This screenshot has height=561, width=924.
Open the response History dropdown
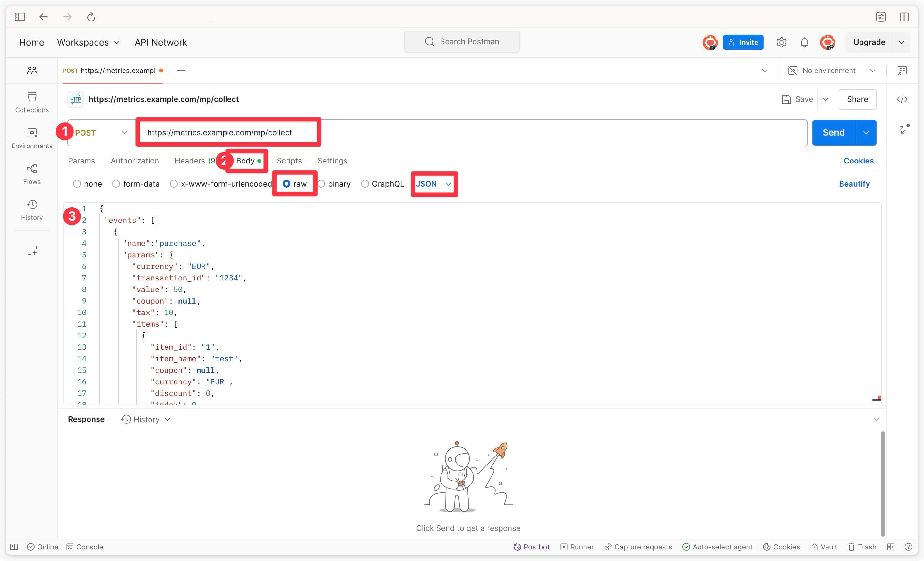tap(146, 419)
